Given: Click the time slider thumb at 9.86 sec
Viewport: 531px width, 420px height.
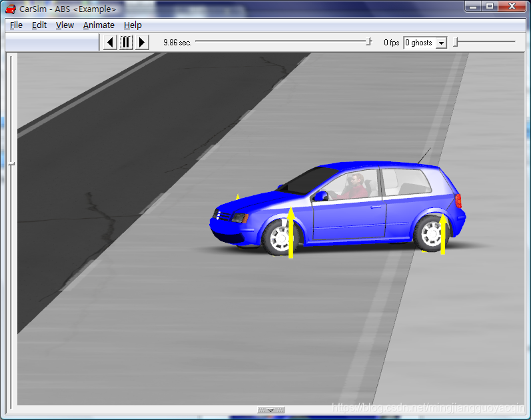Looking at the screenshot, I should 369,42.
